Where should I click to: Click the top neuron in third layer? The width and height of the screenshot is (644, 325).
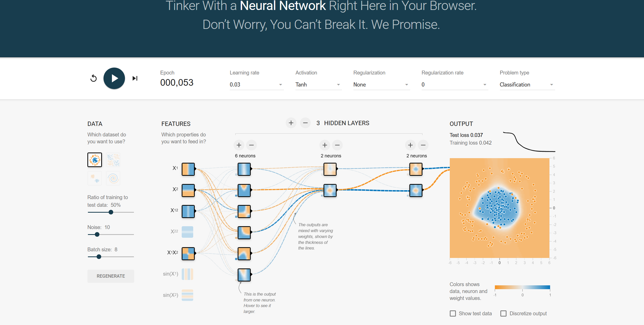pyautogui.click(x=416, y=169)
